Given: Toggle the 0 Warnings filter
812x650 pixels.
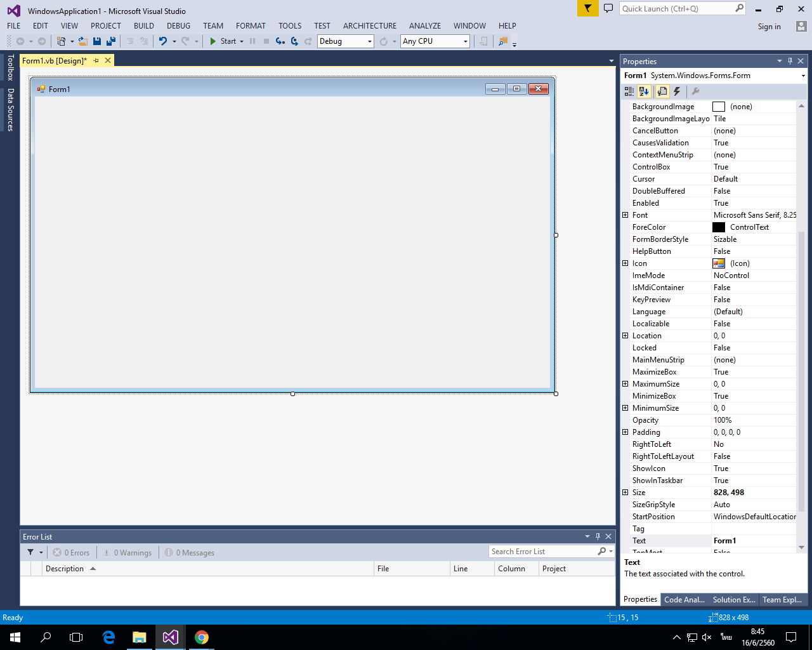Looking at the screenshot, I should pos(128,552).
